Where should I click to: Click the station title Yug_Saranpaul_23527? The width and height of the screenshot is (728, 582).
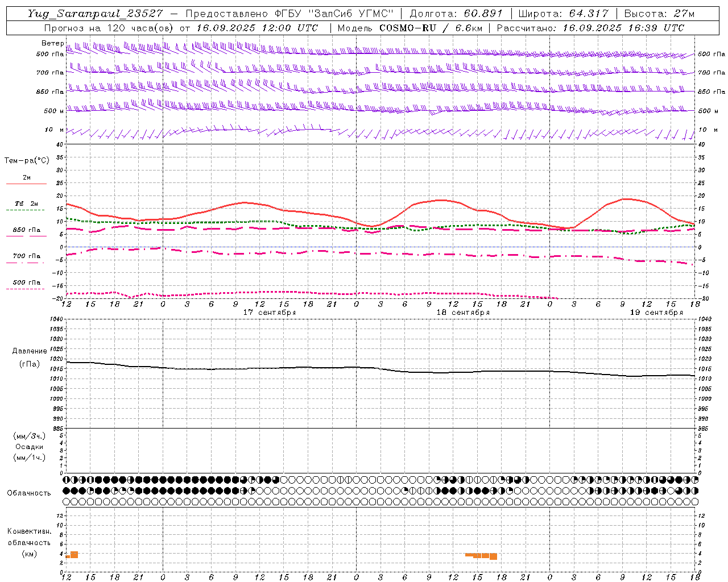pos(96,14)
